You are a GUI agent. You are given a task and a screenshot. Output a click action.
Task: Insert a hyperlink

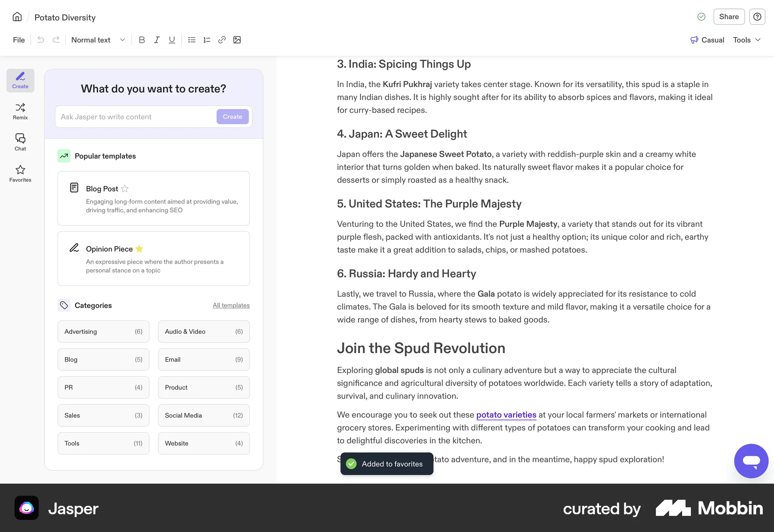[x=222, y=39]
